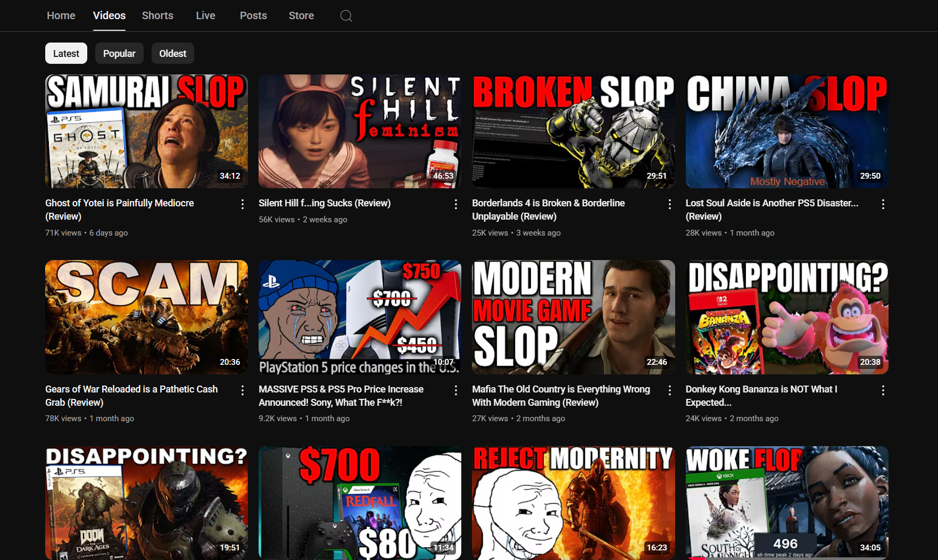The height and width of the screenshot is (560, 938).
Task: Play the $700 Redfall $80 thumbnail video
Action: tap(360, 503)
